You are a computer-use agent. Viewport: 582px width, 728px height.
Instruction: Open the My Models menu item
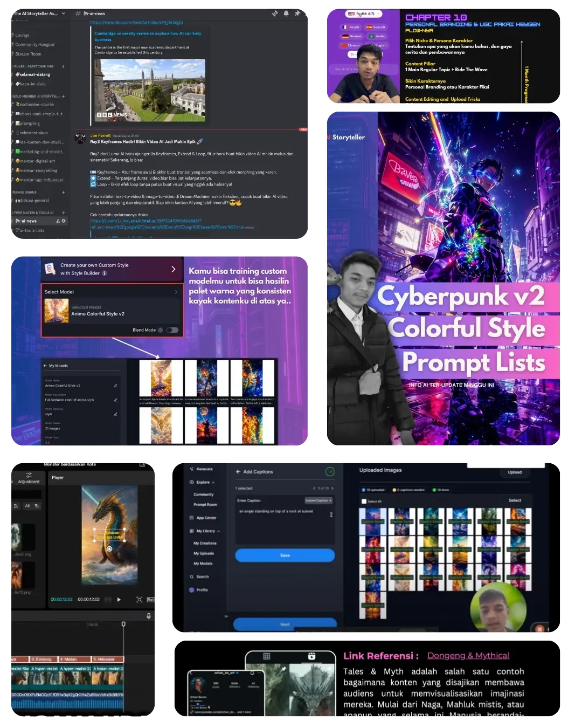coord(203,564)
